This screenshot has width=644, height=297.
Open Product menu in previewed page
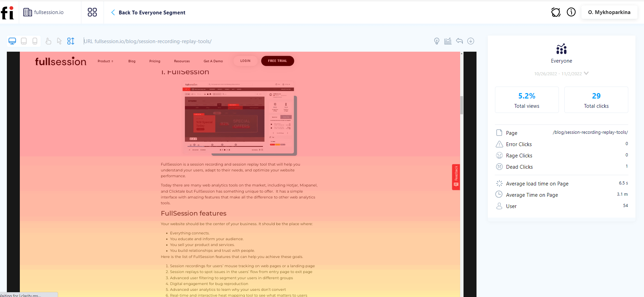[105, 61]
